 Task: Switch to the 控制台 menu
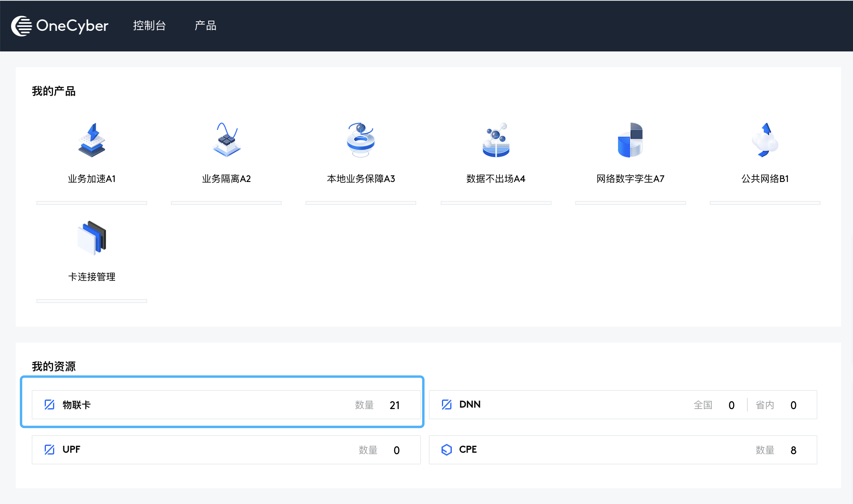pyautogui.click(x=149, y=26)
